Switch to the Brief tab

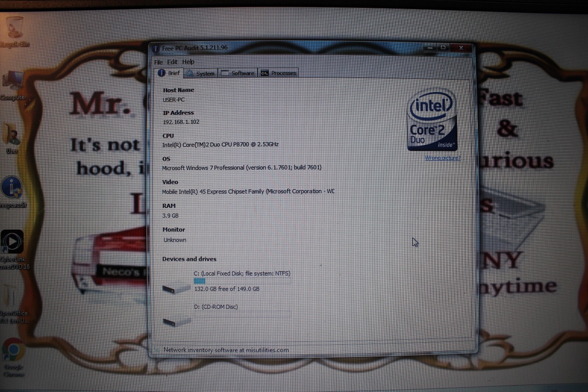[169, 73]
